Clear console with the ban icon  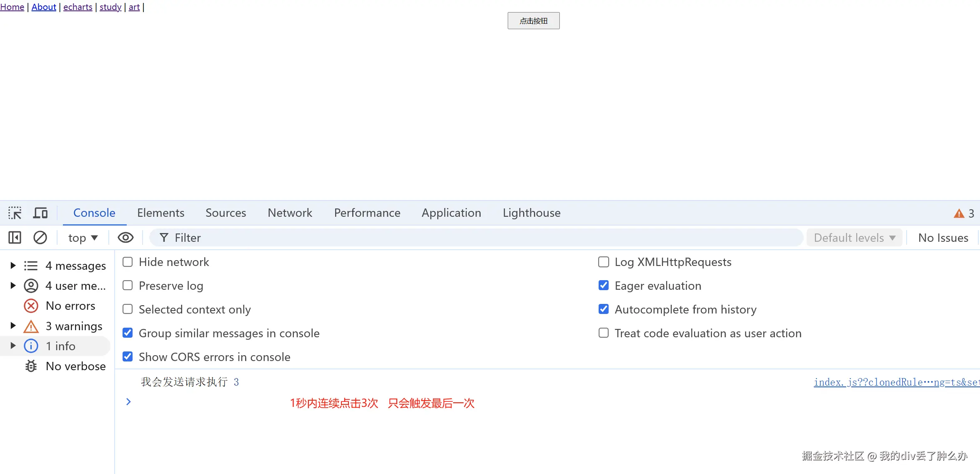point(40,238)
